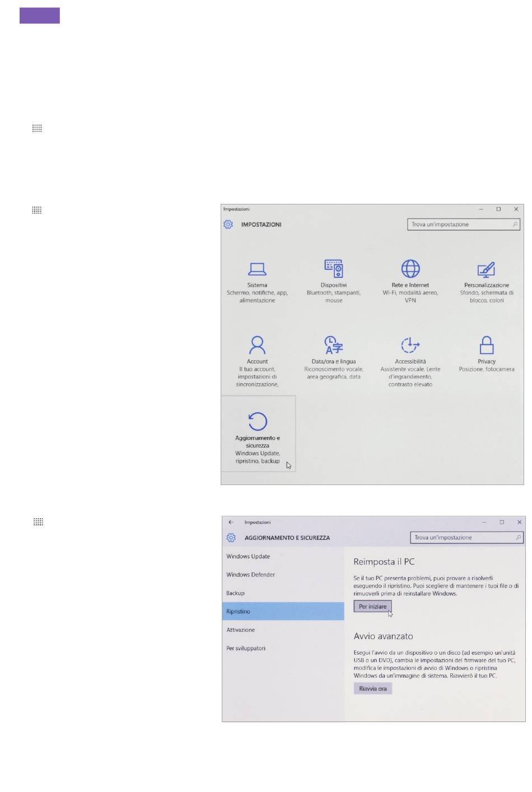The width and height of the screenshot is (532, 792).
Task: Select Windows Defender in sidebar
Action: 251,575
